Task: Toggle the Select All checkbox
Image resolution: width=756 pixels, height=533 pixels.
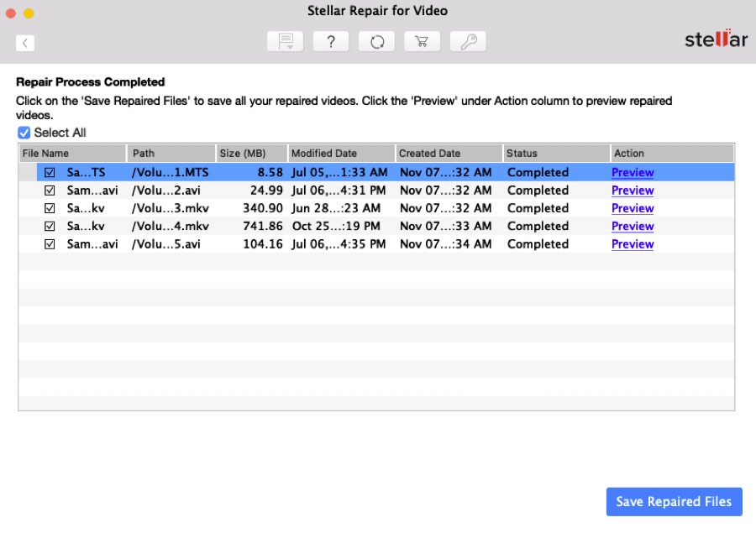Action: click(24, 133)
